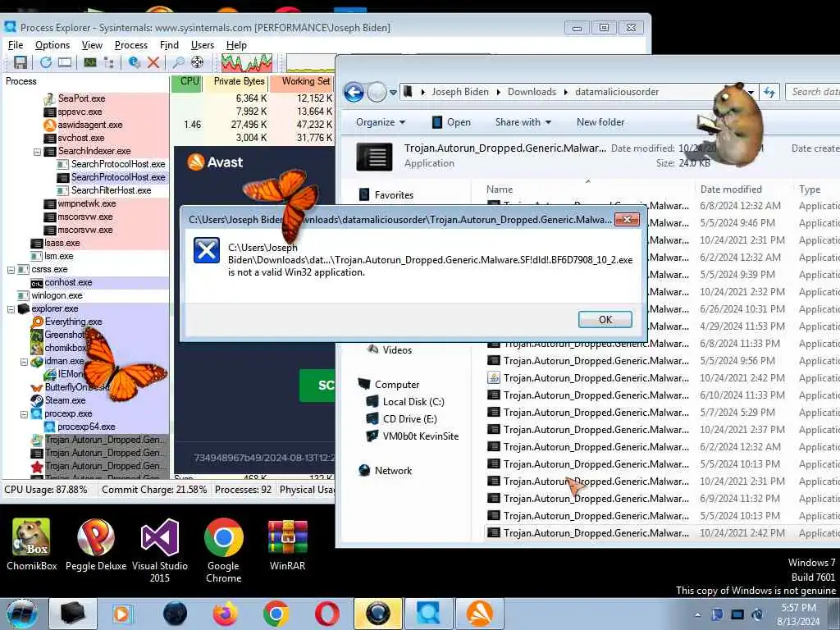
Task: Click Chrome icon in the taskbar
Action: click(276, 614)
